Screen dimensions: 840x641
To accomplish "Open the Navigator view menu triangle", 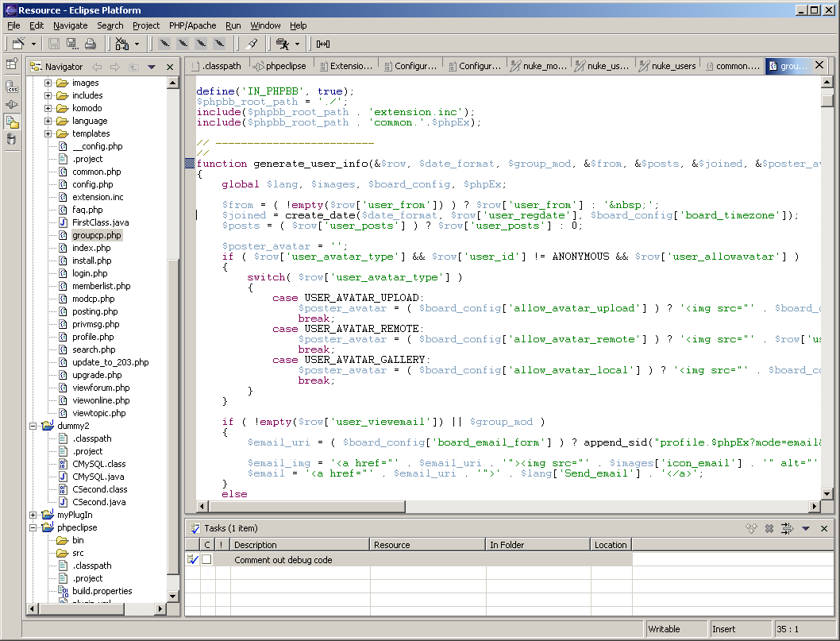I will coord(152,67).
